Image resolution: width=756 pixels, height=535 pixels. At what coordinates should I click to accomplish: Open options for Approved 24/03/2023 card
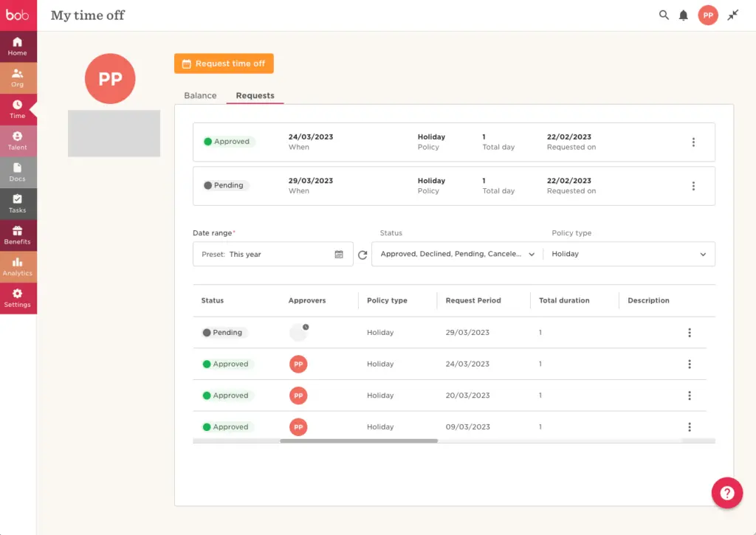(693, 142)
